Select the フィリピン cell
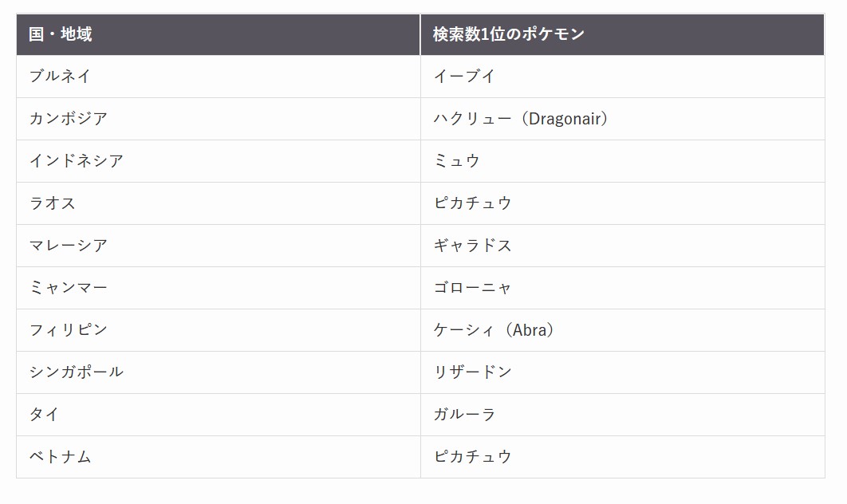Image resolution: width=847 pixels, height=504 pixels. coord(69,330)
